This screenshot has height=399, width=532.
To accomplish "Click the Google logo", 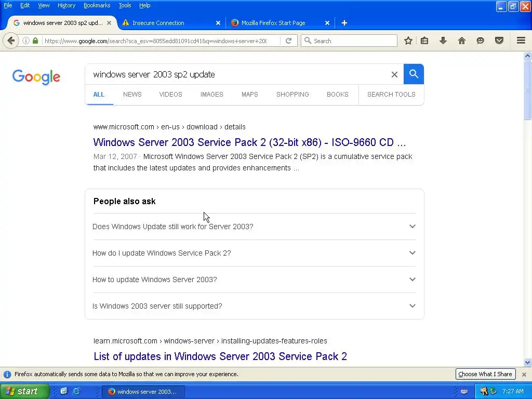I will (36, 77).
